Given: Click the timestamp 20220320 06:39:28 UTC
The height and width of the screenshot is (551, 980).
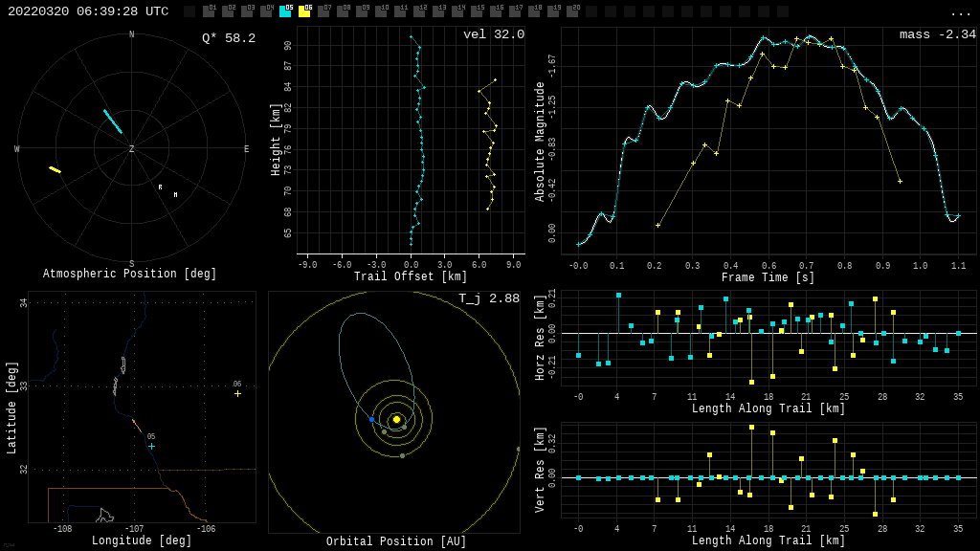Looking at the screenshot, I should click(x=88, y=11).
